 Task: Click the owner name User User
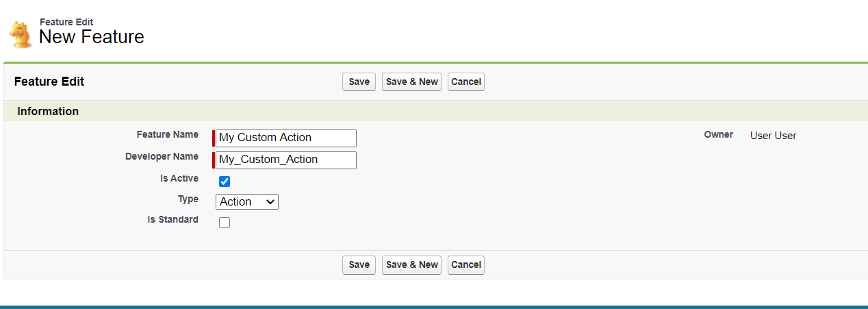[x=773, y=136]
